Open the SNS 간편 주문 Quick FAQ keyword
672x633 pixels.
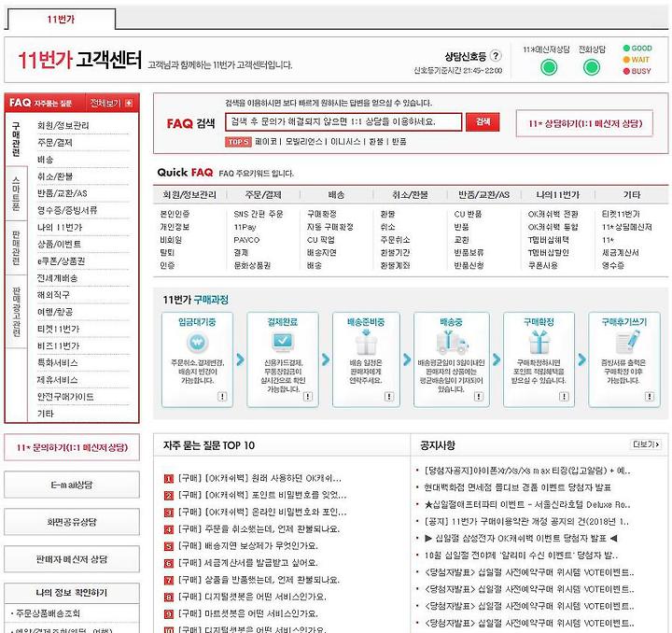tap(258, 214)
